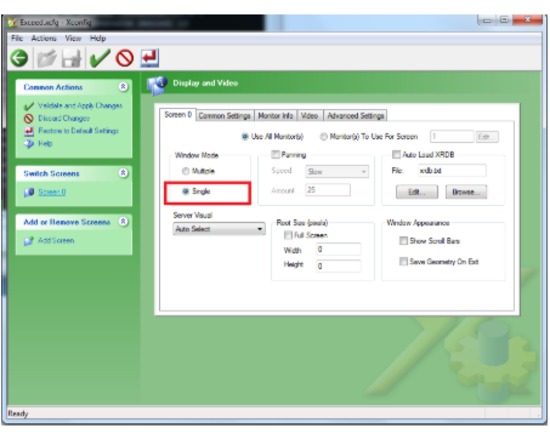Click the Xconfig title bar app icon
550x440 pixels.
(13, 23)
